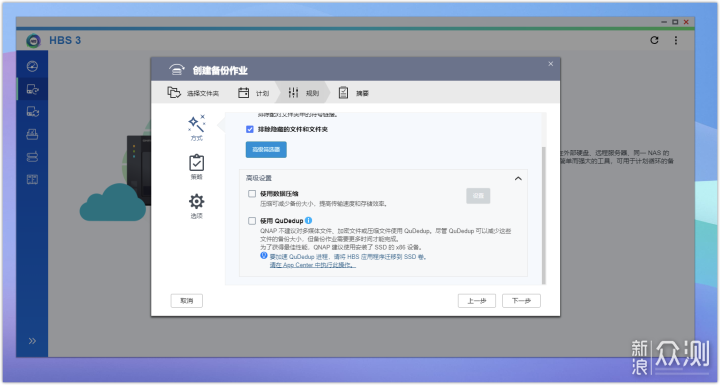Click the blue 高级筛选器 button

pos(266,150)
